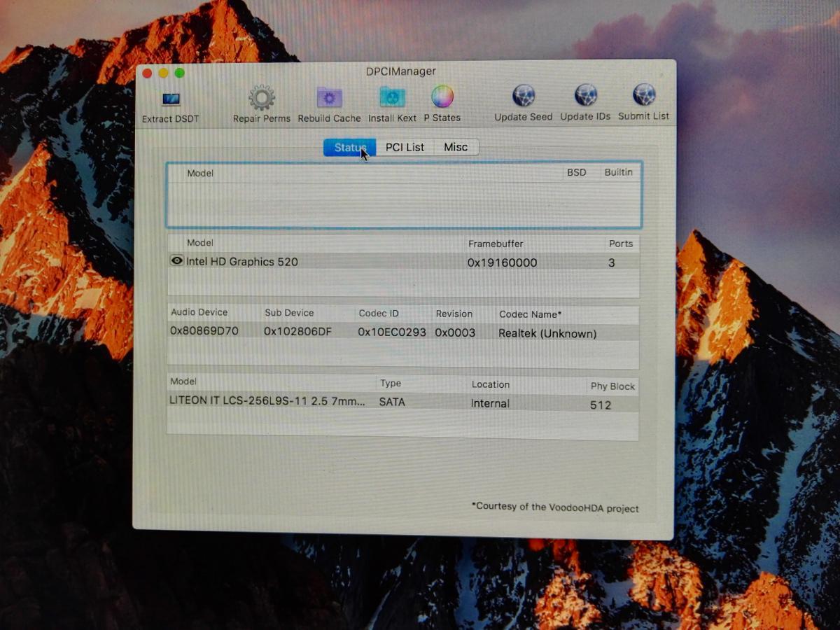This screenshot has height=630, width=840.
Task: Click the green zoom window button
Action: click(x=179, y=73)
